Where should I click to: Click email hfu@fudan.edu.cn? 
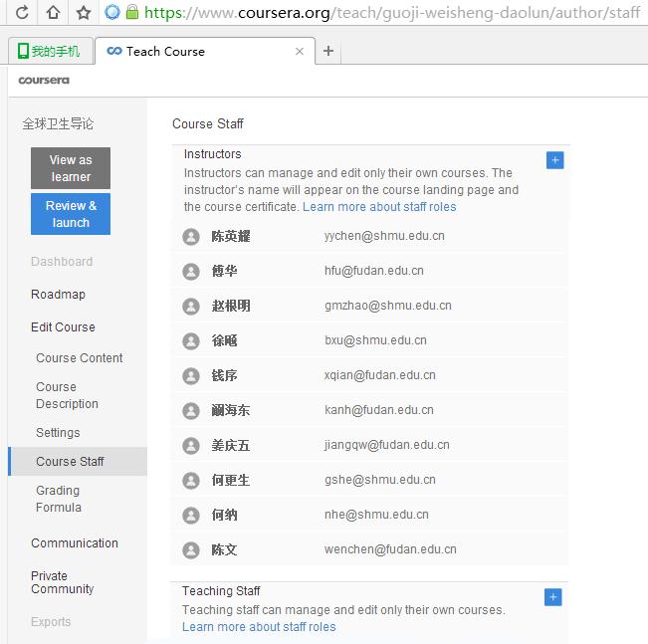374,271
